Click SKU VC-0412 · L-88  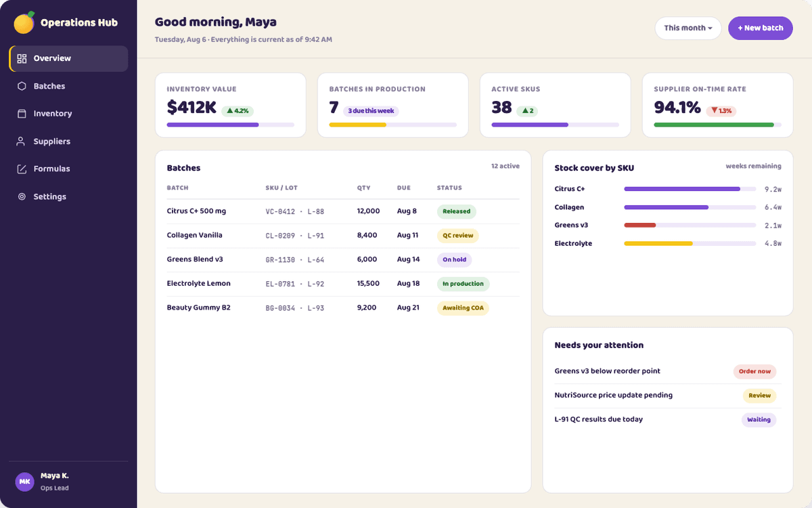point(295,211)
